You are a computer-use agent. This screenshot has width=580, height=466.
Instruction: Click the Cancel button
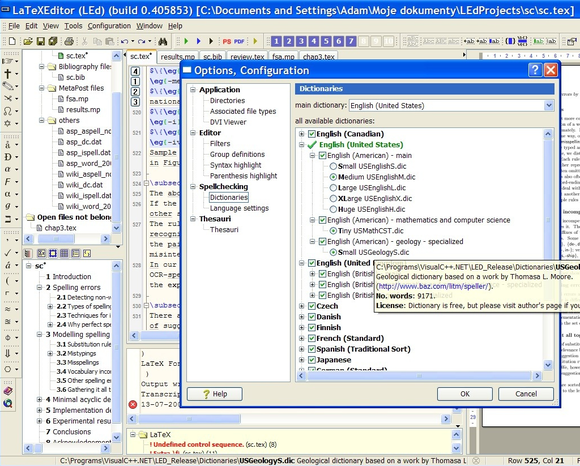coord(526,394)
